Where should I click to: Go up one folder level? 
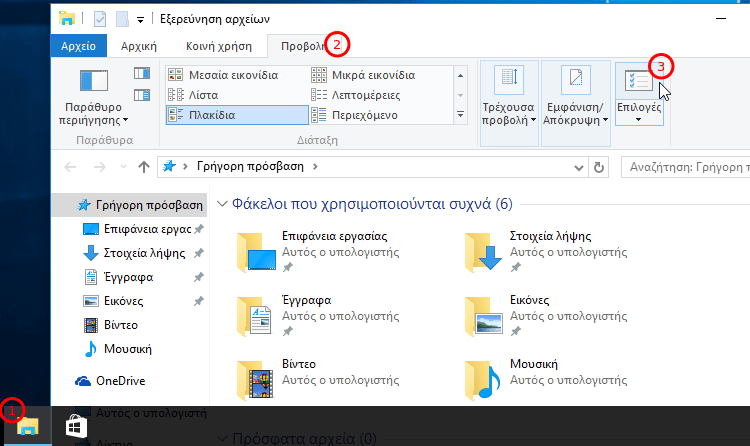click(143, 167)
